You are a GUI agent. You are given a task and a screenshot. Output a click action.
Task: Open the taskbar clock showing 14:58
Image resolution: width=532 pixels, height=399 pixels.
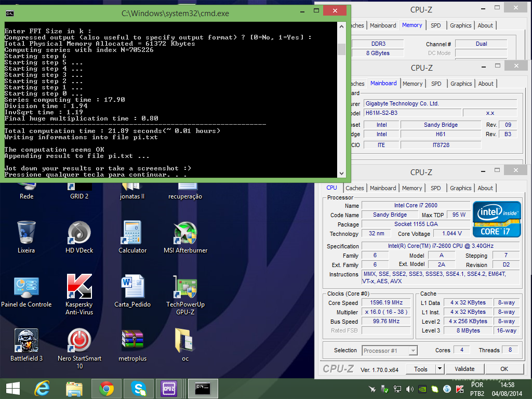[507, 389]
